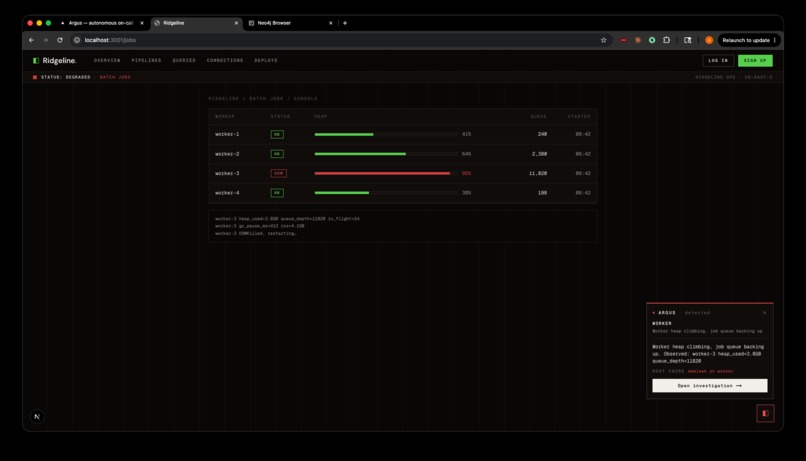
Task: Close the Neo4j Browser tab
Action: 331,23
